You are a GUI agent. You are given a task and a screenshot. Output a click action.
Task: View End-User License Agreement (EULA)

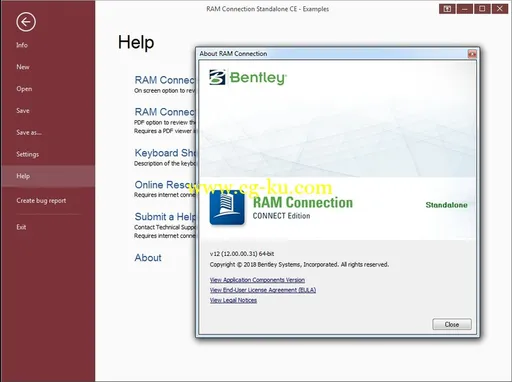[x=263, y=290]
